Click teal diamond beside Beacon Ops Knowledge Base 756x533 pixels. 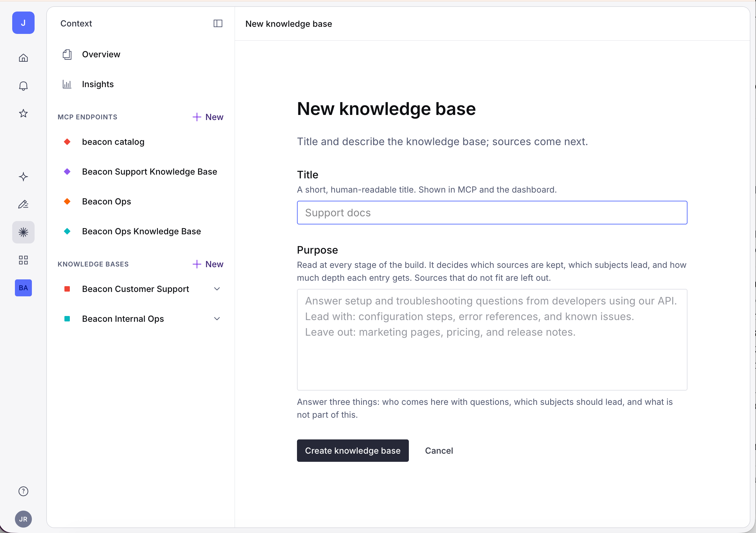click(x=67, y=231)
